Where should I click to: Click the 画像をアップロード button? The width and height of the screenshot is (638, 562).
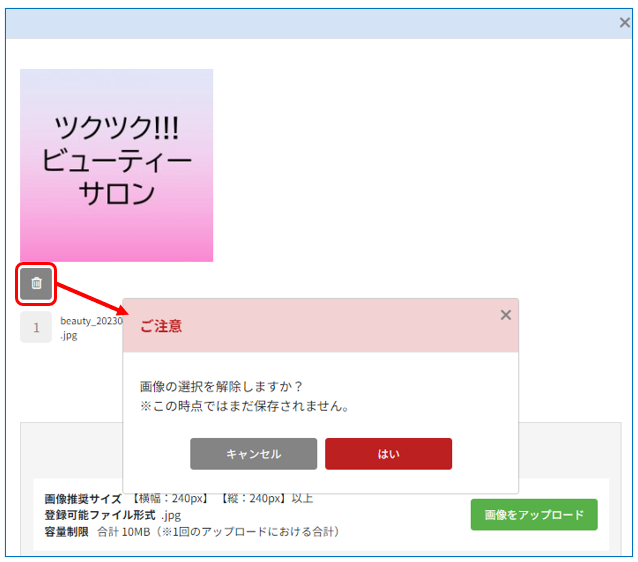(534, 514)
